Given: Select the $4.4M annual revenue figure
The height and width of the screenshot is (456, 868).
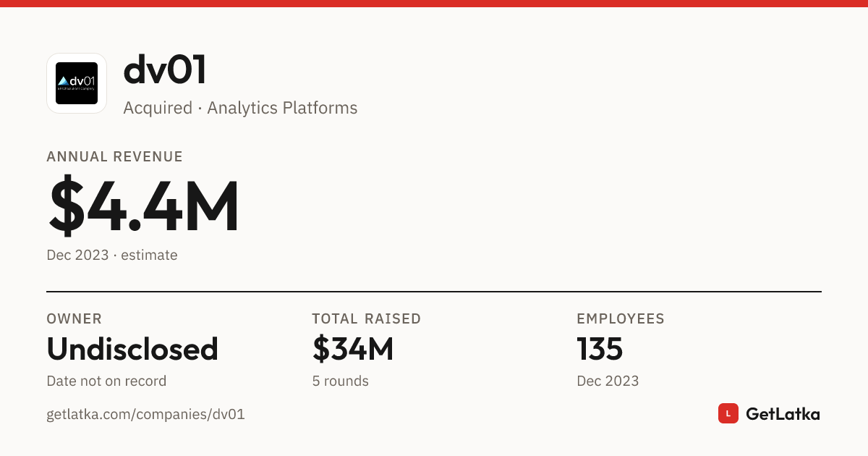Looking at the screenshot, I should [x=143, y=206].
